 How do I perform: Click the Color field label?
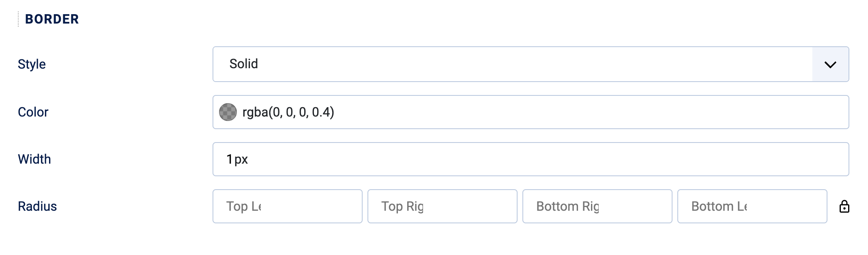click(33, 112)
